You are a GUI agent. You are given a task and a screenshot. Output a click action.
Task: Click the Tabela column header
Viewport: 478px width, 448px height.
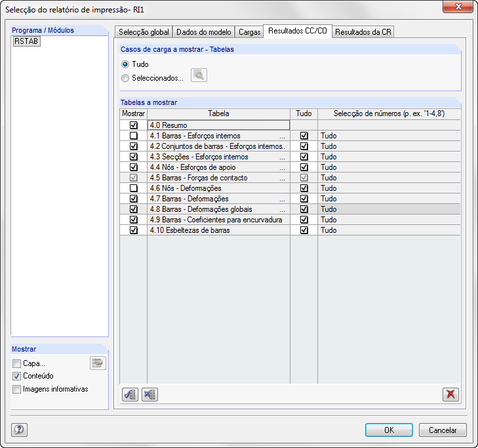(x=218, y=113)
